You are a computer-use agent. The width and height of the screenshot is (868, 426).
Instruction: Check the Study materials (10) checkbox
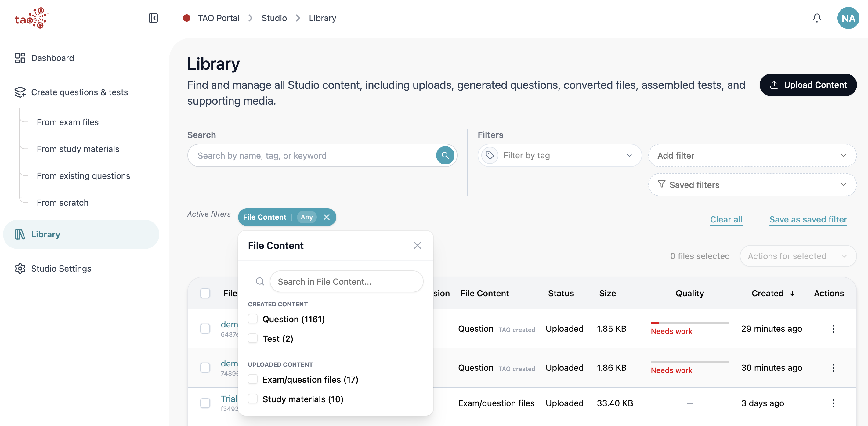pos(253,399)
